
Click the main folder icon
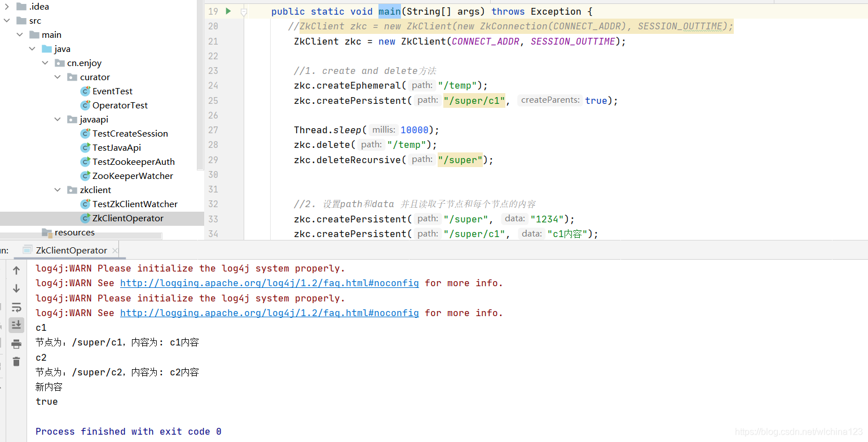(x=34, y=34)
